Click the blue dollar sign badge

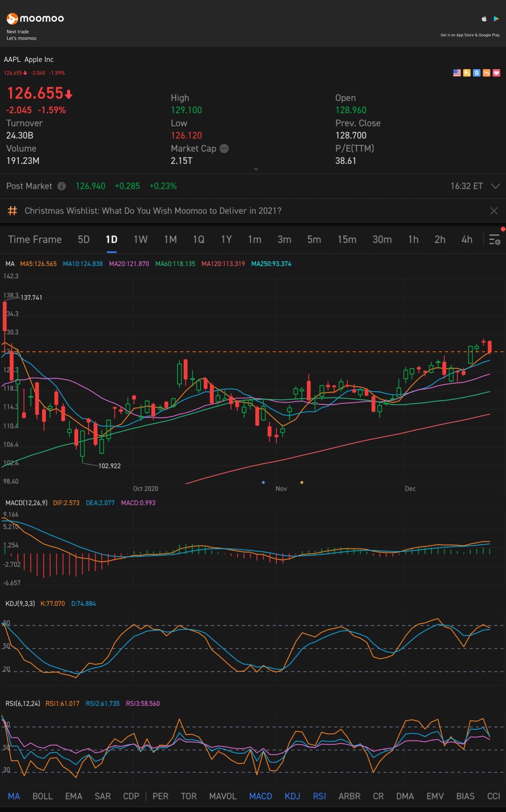[x=476, y=73]
